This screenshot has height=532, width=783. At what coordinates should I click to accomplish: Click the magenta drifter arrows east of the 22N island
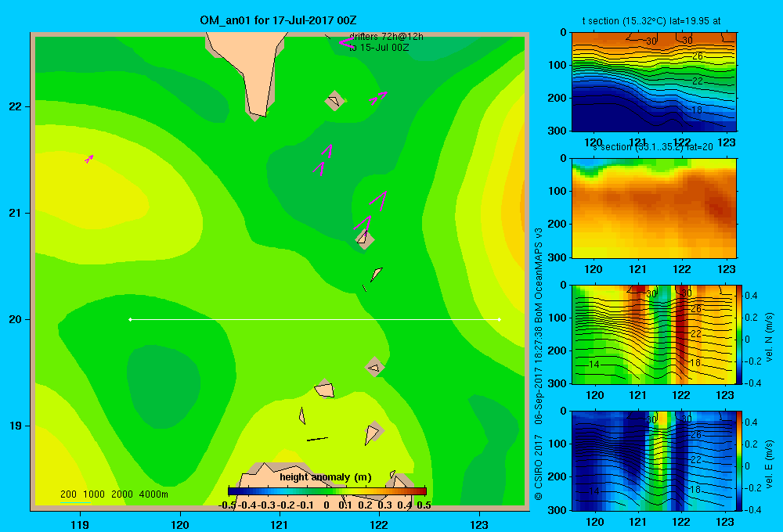tap(378, 97)
